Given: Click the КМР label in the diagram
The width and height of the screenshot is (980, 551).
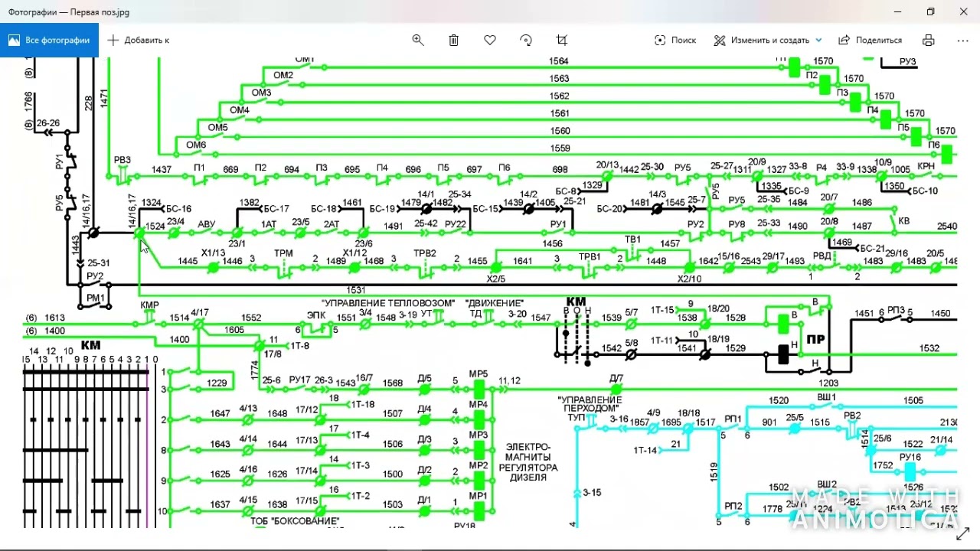Looking at the screenshot, I should (150, 305).
